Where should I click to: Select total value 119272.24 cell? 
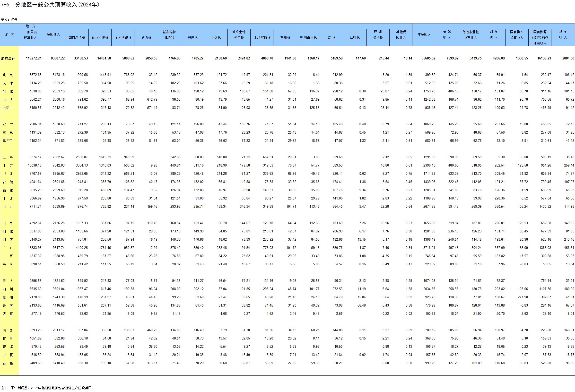pyautogui.click(x=33, y=58)
